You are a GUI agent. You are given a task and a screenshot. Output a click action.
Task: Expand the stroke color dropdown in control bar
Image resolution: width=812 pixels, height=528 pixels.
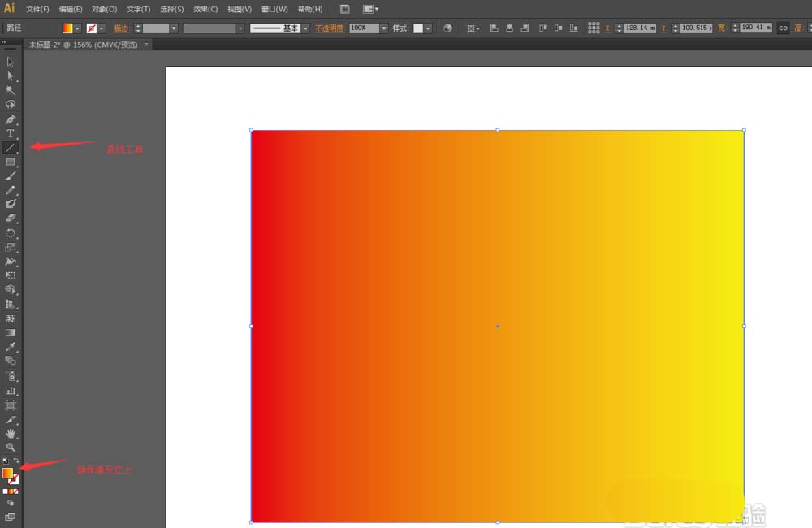coord(101,28)
